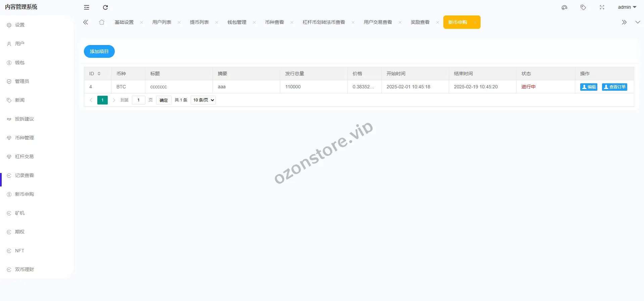The height and width of the screenshot is (301, 644).
Task: Open the 10 条/页 page size selector
Action: click(x=203, y=100)
